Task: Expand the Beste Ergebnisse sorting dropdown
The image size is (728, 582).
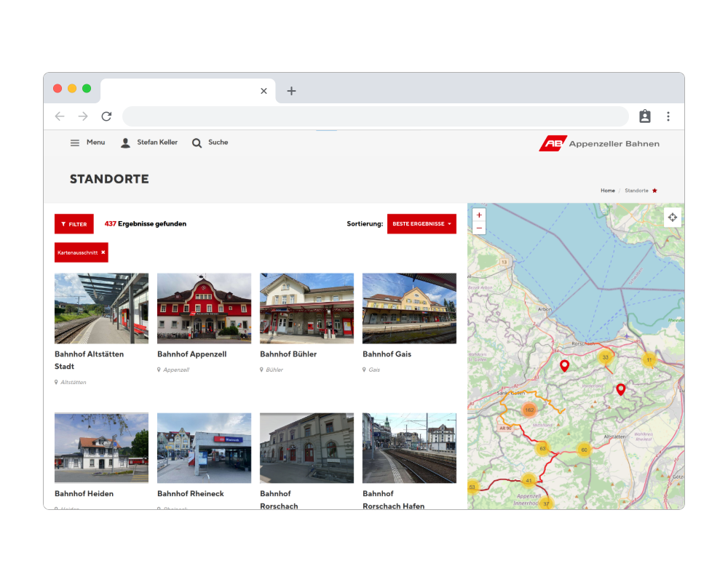Action: (x=422, y=224)
